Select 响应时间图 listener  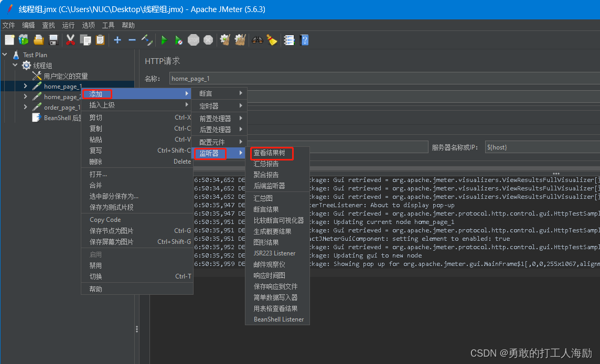click(277, 275)
